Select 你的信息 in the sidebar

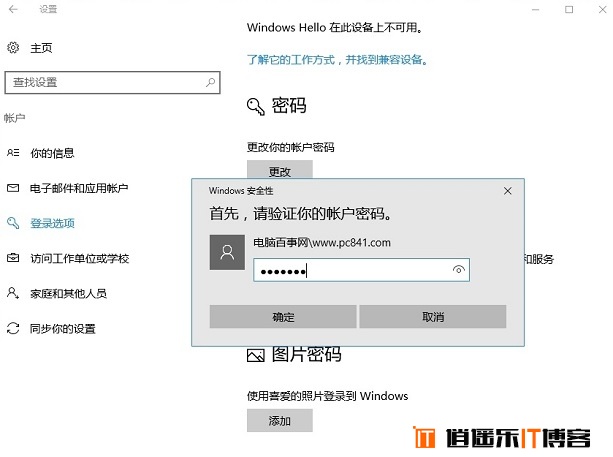[x=52, y=153]
